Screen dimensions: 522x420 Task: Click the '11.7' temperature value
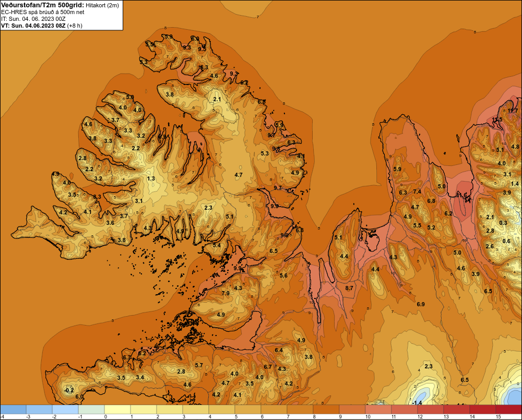click(513, 111)
